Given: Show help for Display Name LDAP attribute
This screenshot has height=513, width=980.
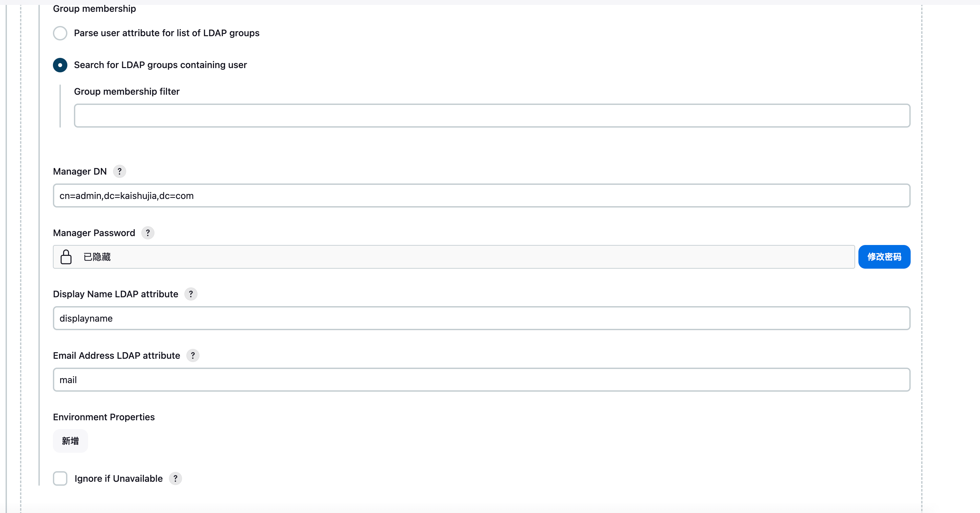Looking at the screenshot, I should click(191, 294).
